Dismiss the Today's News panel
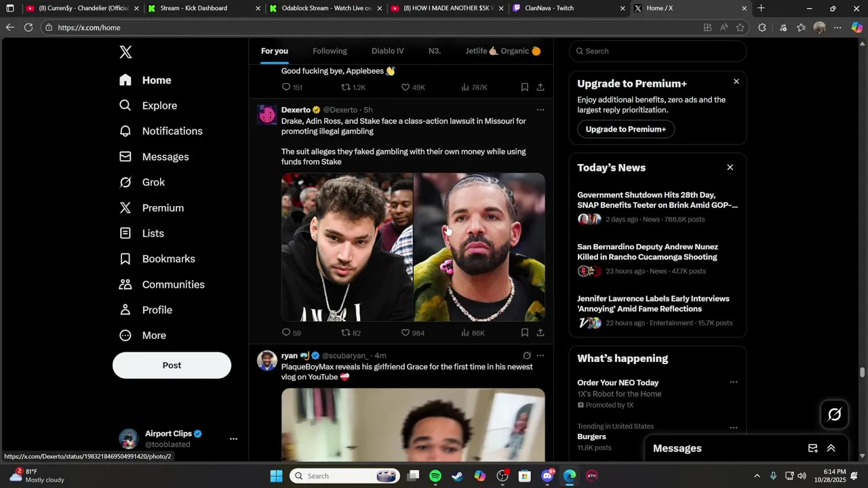This screenshot has width=868, height=488. click(730, 167)
